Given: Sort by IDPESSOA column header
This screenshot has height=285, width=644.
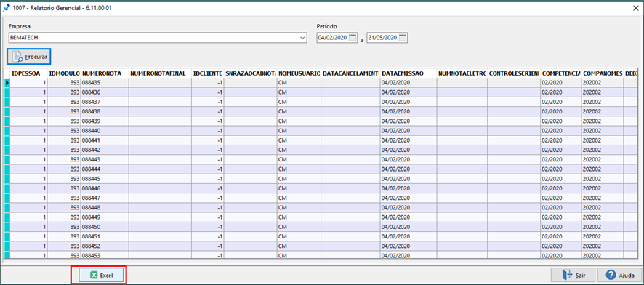Looking at the screenshot, I should [x=29, y=73].
